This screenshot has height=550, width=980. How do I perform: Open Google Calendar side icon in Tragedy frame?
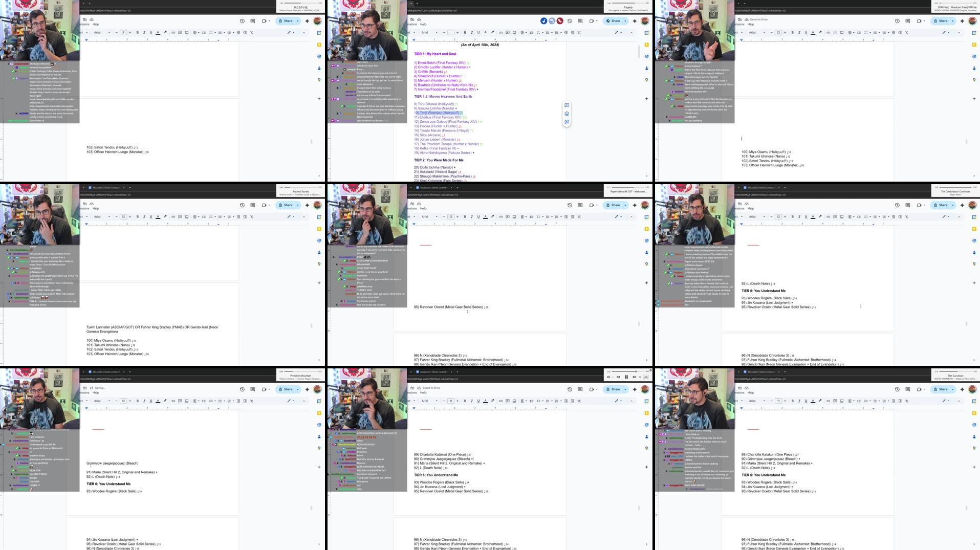pos(646,33)
